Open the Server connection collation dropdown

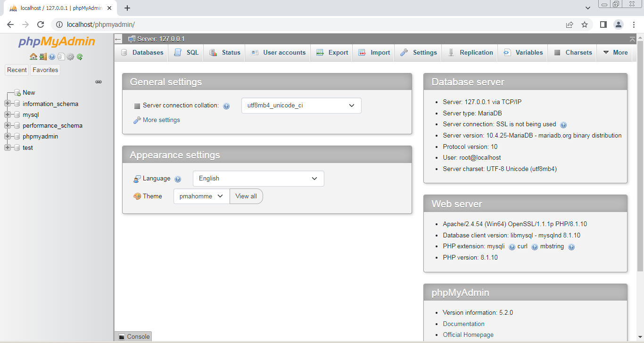coord(301,106)
